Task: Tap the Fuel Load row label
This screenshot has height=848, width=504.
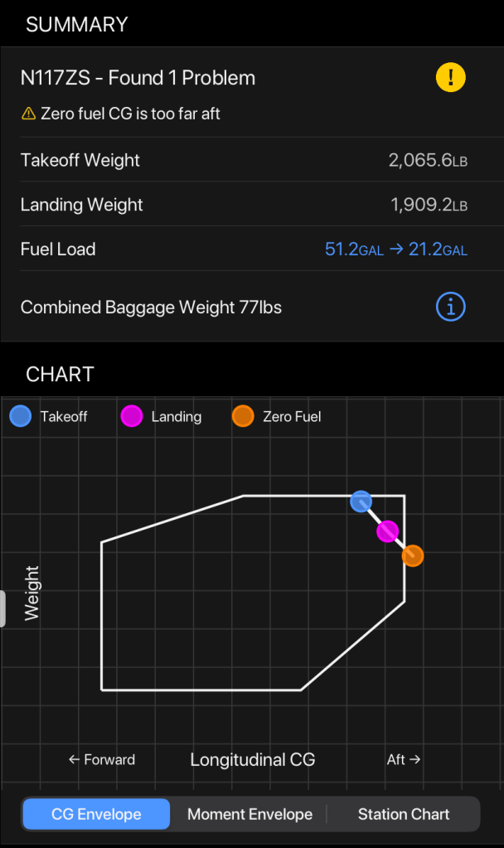Action: tap(58, 249)
